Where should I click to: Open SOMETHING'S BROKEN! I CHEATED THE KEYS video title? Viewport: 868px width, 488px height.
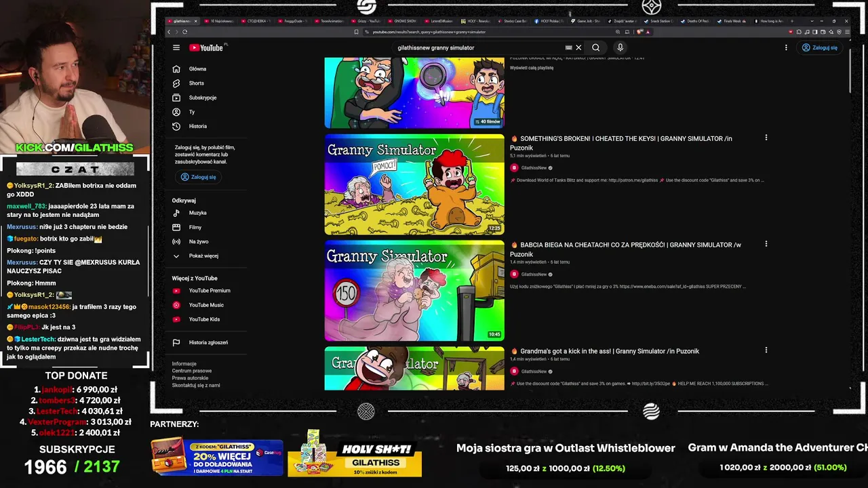pos(621,143)
